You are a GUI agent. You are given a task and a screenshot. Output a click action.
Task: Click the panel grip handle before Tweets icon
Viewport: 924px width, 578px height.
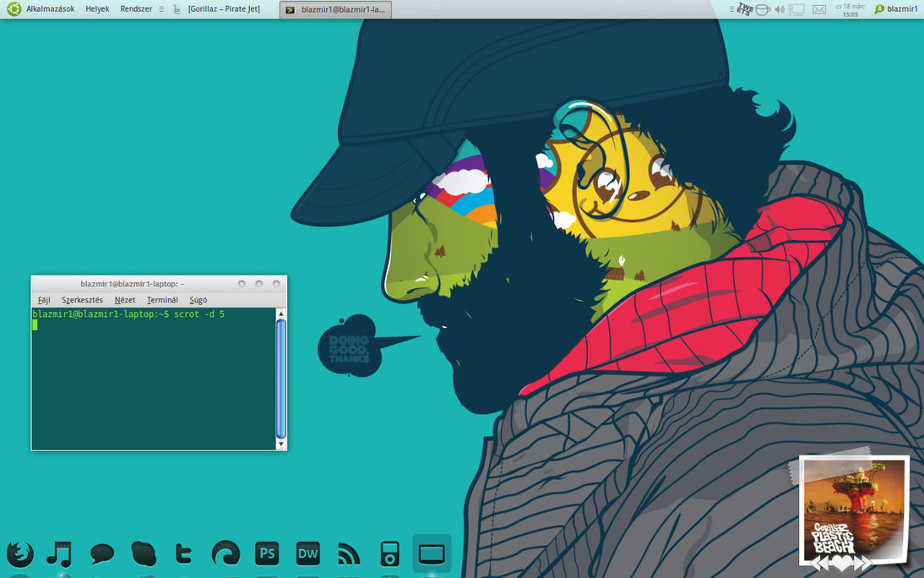pyautogui.click(x=732, y=8)
